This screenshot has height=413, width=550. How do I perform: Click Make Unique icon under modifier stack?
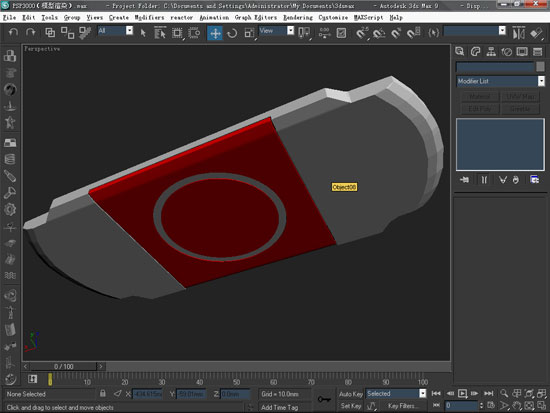[502, 180]
